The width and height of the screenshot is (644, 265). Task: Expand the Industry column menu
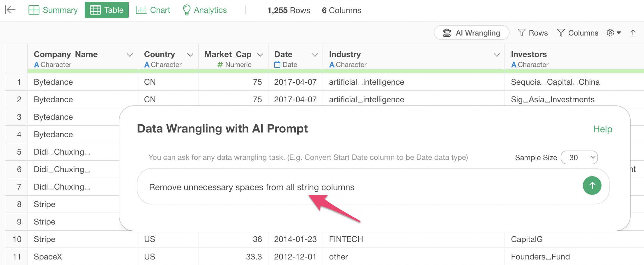click(x=497, y=55)
